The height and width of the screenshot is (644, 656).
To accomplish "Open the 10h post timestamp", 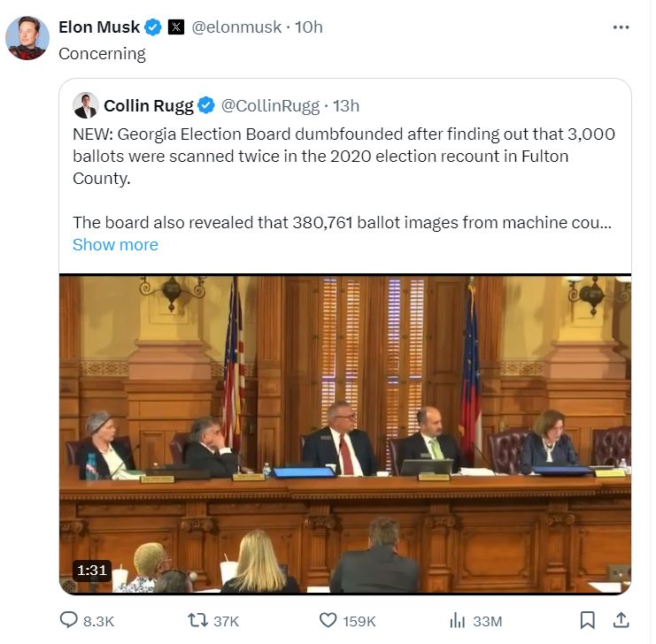I will 309,27.
